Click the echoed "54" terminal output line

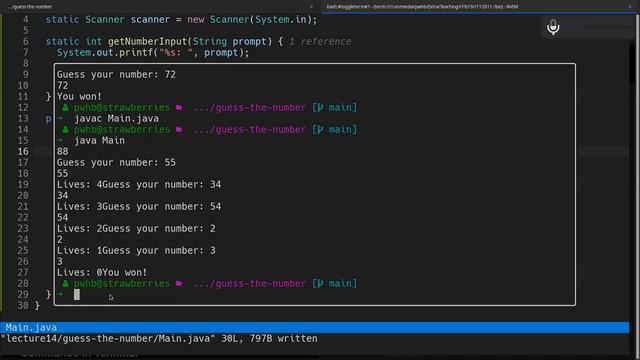[x=62, y=218]
